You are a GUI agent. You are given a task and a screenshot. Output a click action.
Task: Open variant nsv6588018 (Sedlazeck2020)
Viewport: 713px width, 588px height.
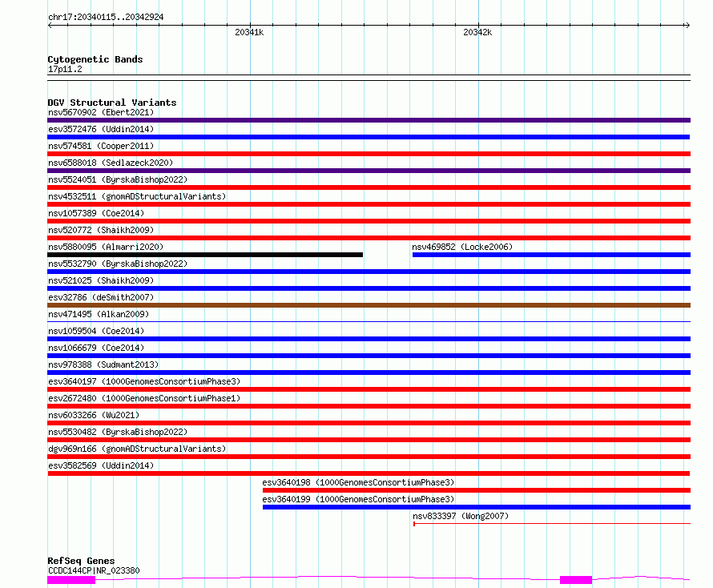coord(111,163)
